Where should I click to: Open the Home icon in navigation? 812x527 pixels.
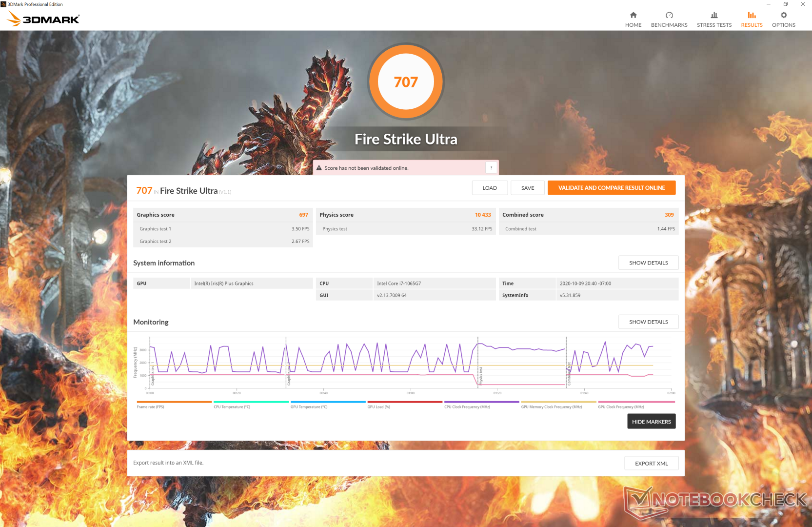[633, 15]
